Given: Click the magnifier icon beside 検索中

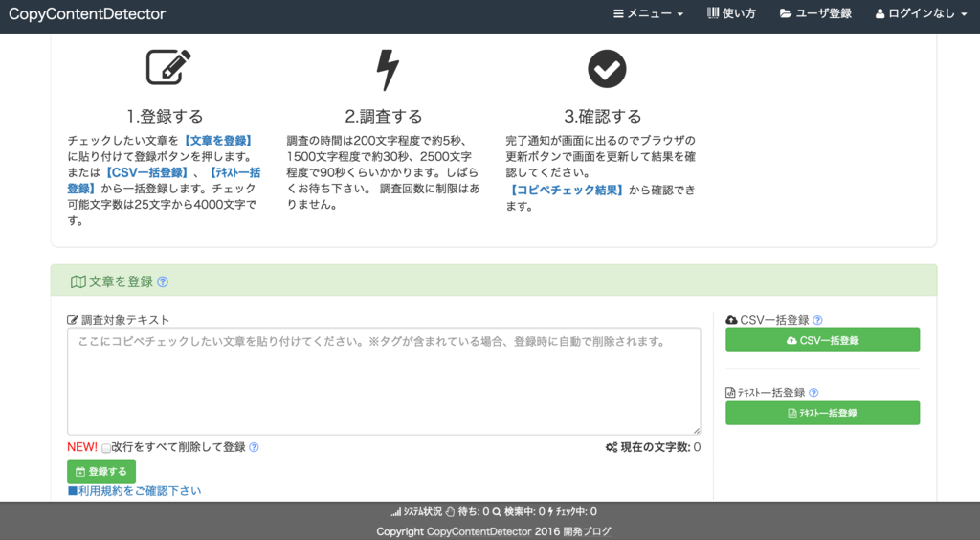Looking at the screenshot, I should tap(497, 512).
